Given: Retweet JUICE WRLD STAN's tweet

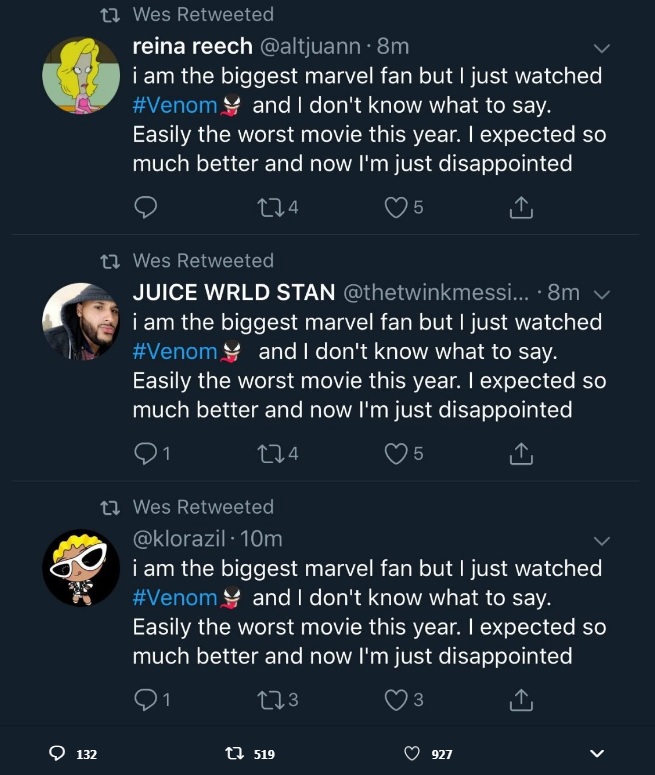Looking at the screenshot, I should tap(269, 453).
